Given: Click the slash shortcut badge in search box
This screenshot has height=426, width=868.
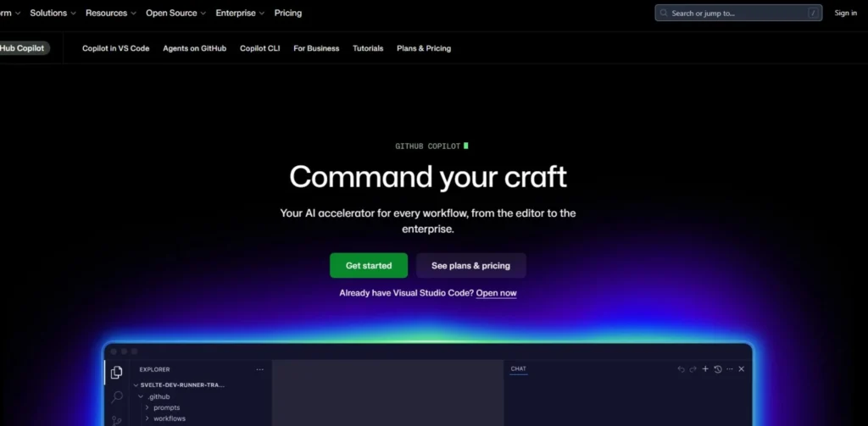Looking at the screenshot, I should (x=813, y=13).
